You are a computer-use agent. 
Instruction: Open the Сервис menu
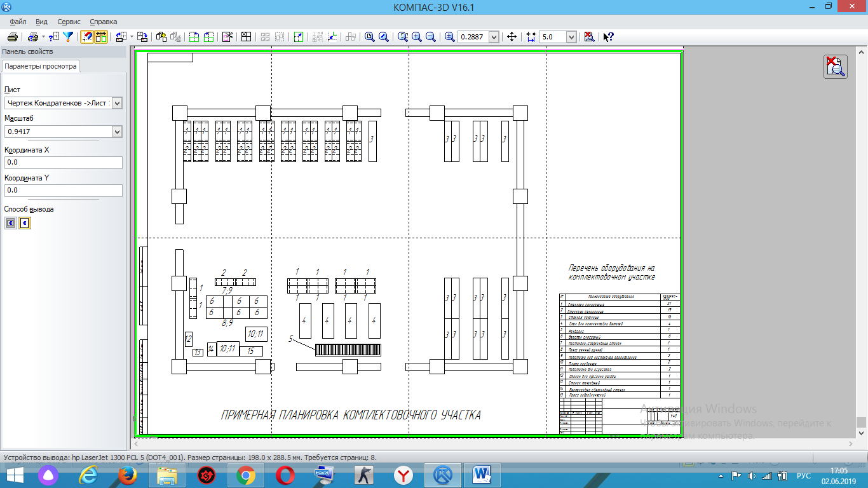[x=69, y=22]
